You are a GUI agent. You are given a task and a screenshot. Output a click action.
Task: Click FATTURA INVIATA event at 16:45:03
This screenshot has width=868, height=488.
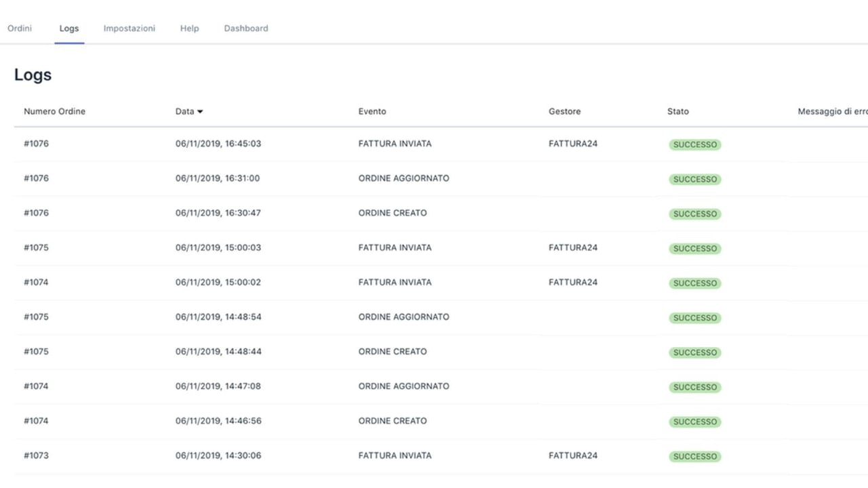pyautogui.click(x=395, y=144)
